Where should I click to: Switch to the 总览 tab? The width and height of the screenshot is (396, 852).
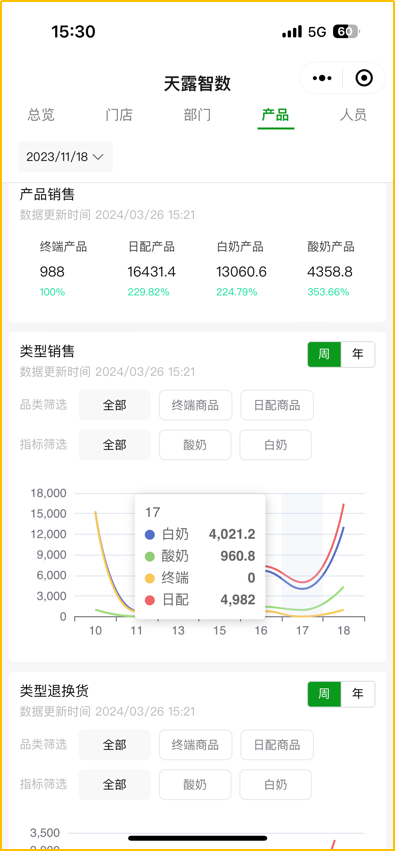tap(41, 115)
